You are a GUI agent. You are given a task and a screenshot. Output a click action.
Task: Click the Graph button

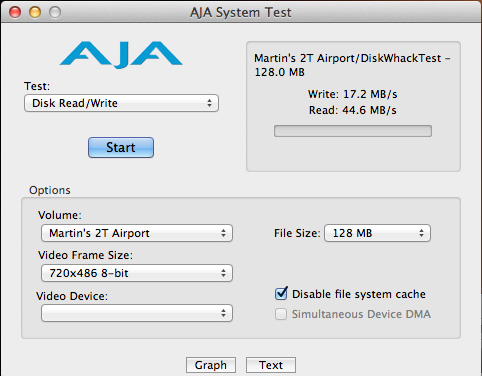coord(211,365)
